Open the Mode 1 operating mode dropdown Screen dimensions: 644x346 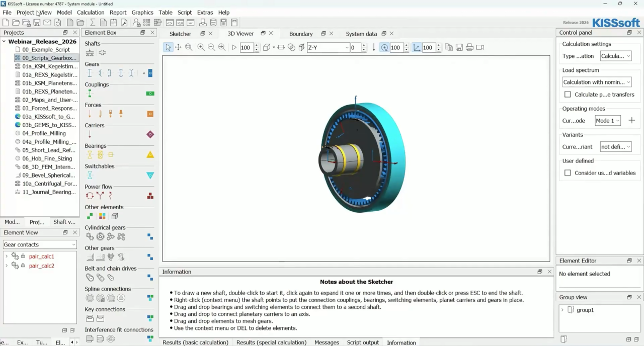[x=608, y=121]
